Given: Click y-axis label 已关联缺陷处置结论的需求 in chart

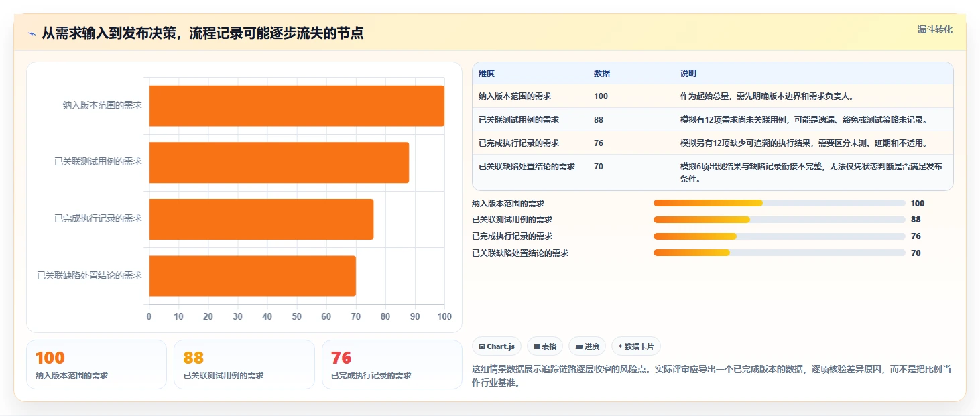Looking at the screenshot, I should click(90, 275).
